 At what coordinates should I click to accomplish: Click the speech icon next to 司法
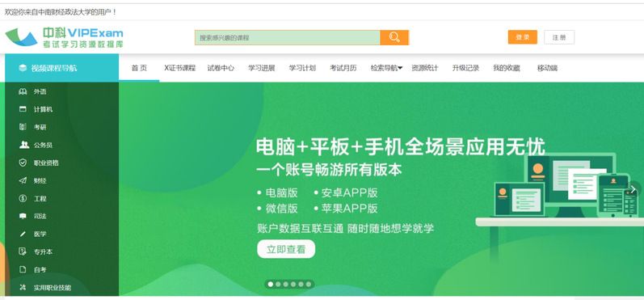(23, 216)
